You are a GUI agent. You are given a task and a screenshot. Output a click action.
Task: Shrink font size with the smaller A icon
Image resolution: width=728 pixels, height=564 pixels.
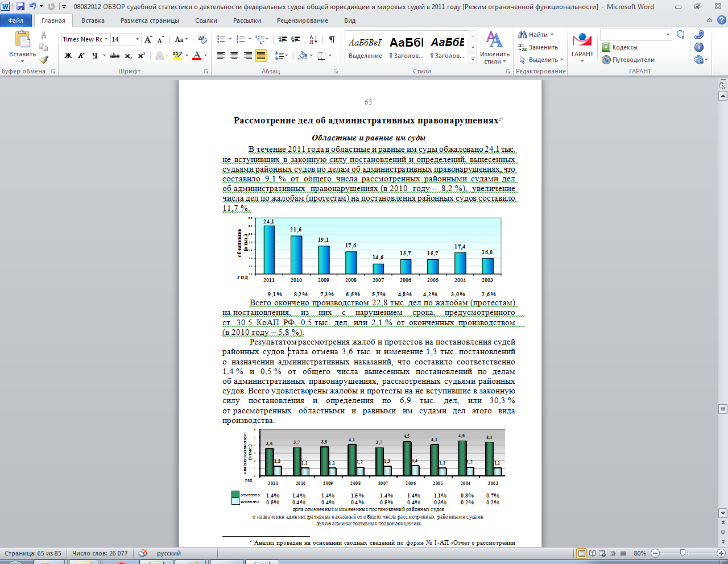[x=161, y=39]
